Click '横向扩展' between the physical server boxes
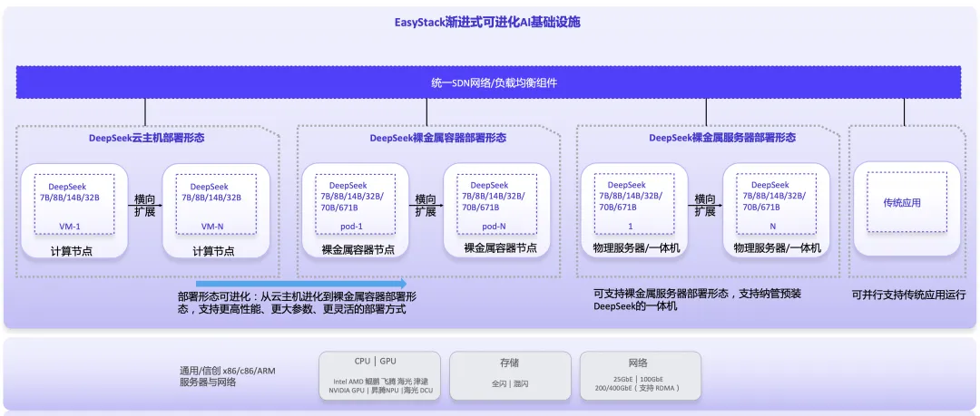Screen dimensions: 980x416 pos(705,205)
